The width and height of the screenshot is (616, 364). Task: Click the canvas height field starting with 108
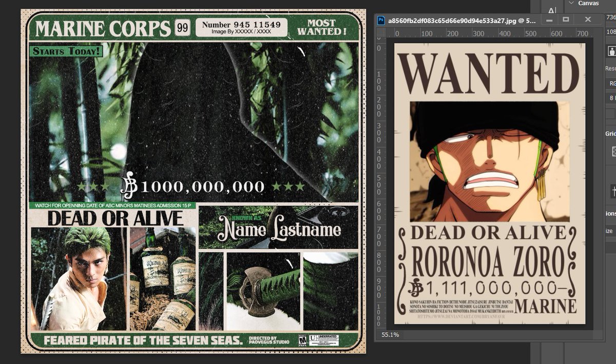pyautogui.click(x=611, y=32)
